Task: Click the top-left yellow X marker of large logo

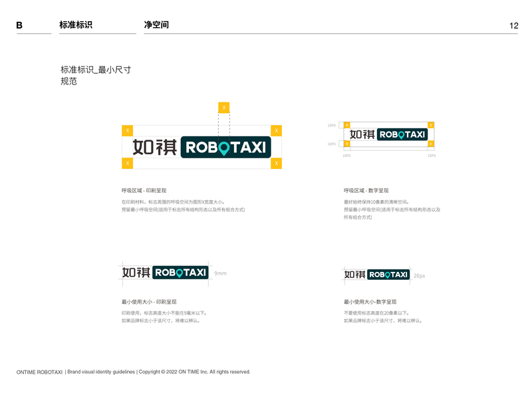Action: click(127, 130)
